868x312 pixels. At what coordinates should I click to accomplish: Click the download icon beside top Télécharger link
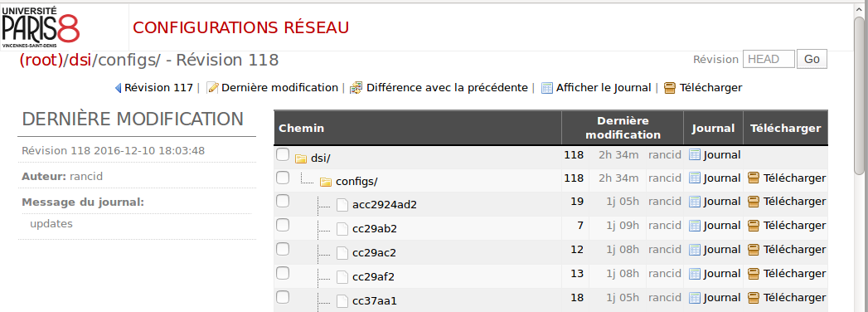(670, 88)
